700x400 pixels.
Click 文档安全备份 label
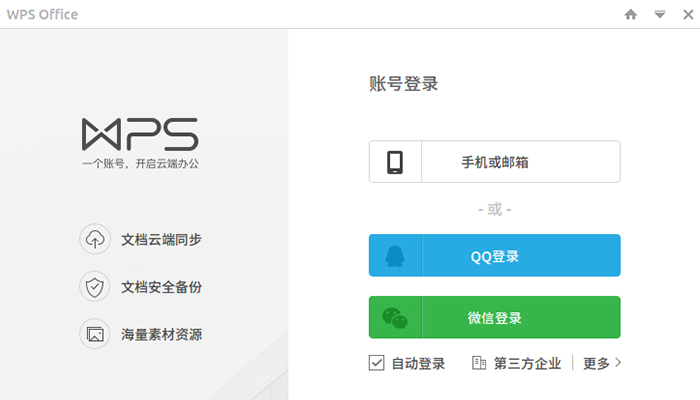(x=162, y=287)
